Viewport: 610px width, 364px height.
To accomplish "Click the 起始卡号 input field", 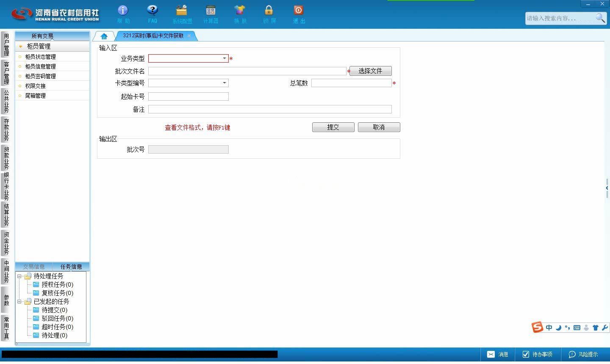I will 188,97.
